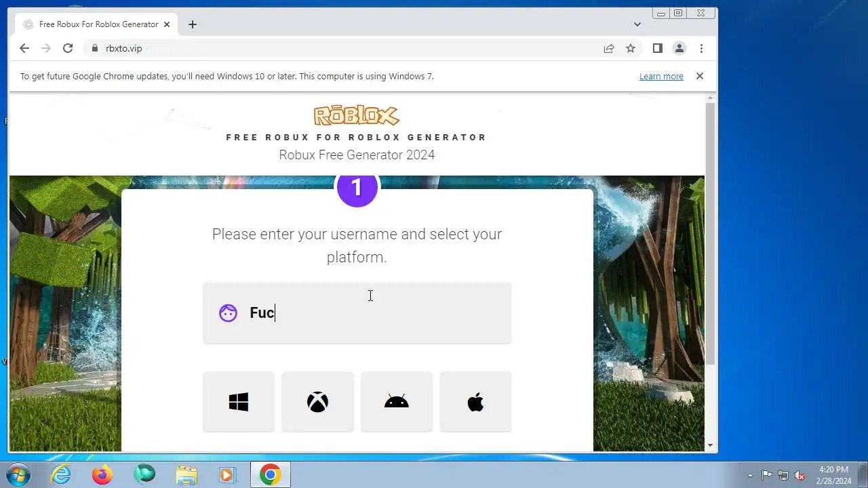Click the site lock icon in the address bar
The width and height of the screenshot is (868, 488).
pyautogui.click(x=95, y=48)
